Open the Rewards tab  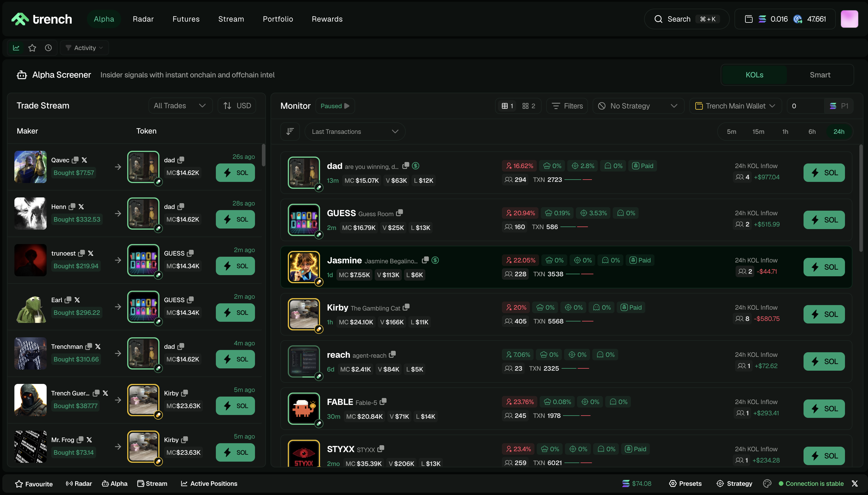pos(327,19)
